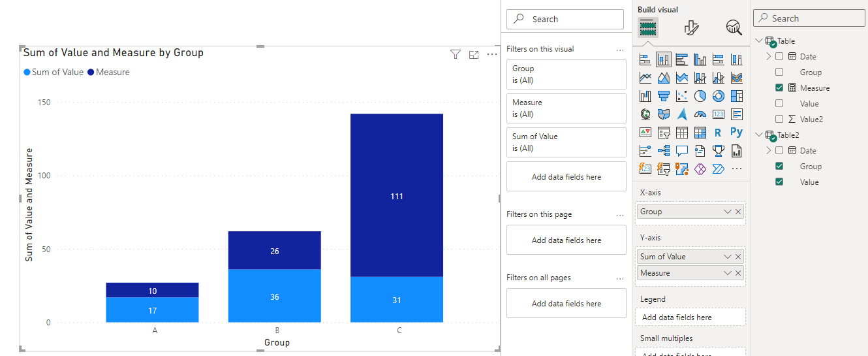Open Filters on all pages ellipsis menu
868x356 pixels.
[620, 278]
